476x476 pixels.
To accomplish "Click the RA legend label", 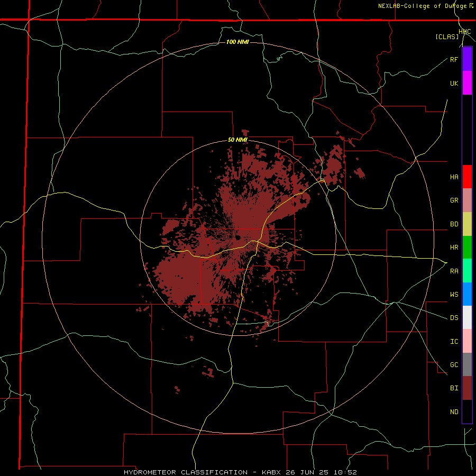I will (454, 271).
